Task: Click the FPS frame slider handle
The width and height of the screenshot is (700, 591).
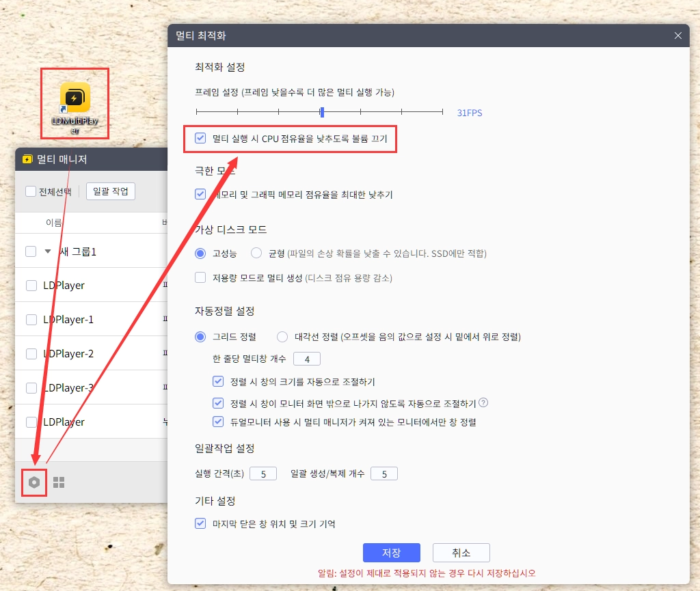Action: pos(322,112)
